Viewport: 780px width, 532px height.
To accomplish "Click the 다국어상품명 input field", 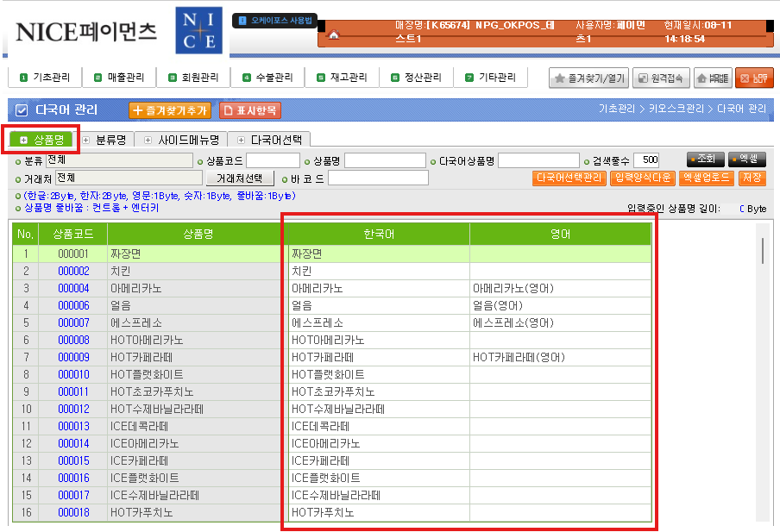I will pyautogui.click(x=538, y=160).
